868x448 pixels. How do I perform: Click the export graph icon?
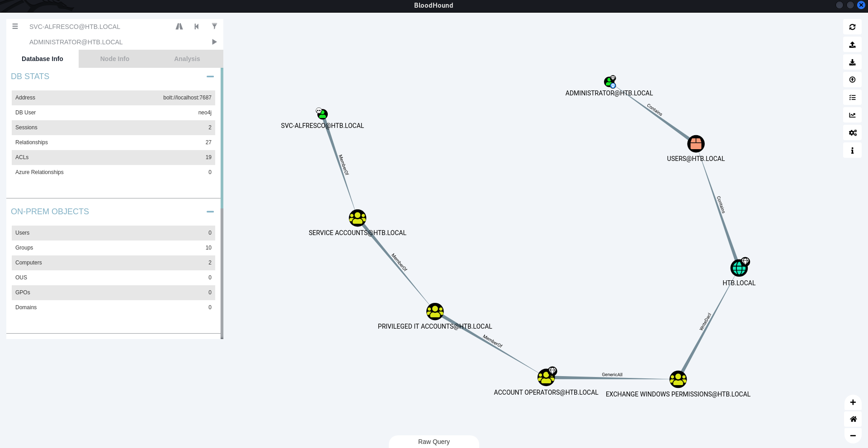coord(852,45)
